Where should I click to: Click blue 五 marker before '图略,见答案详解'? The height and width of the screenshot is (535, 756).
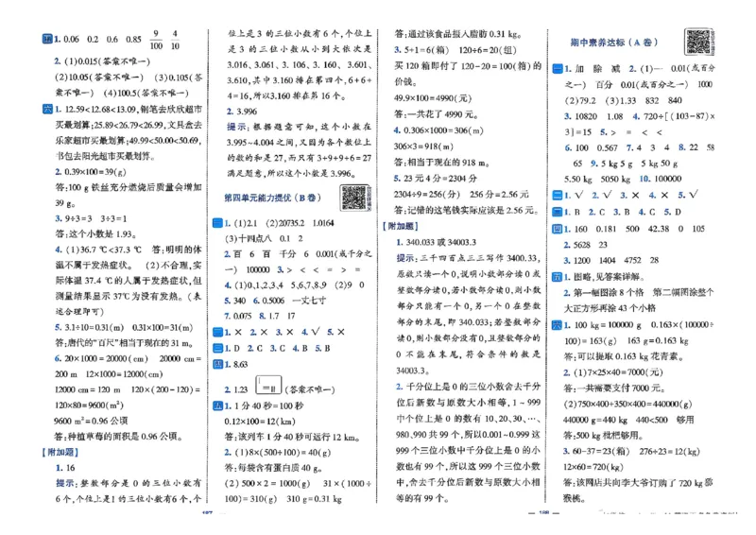point(557,277)
